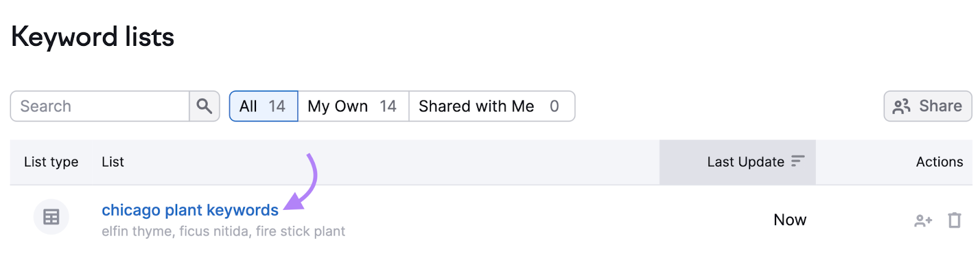
Task: Click the 14 count beside My Own
Action: point(388,106)
